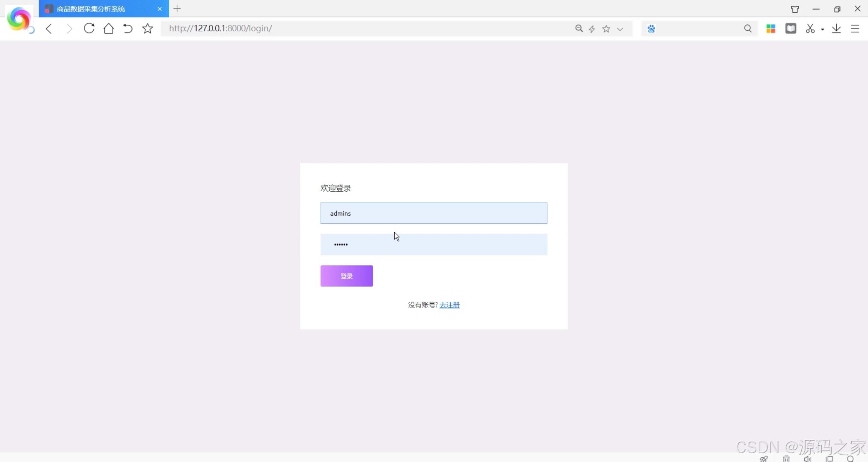The image size is (868, 462).
Task: Click the Baidu search box
Action: click(698, 28)
